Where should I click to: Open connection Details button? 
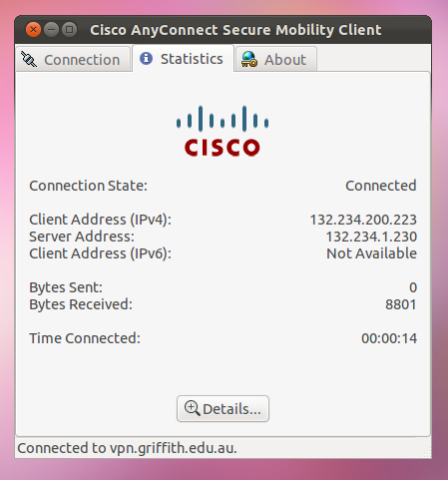click(x=223, y=408)
